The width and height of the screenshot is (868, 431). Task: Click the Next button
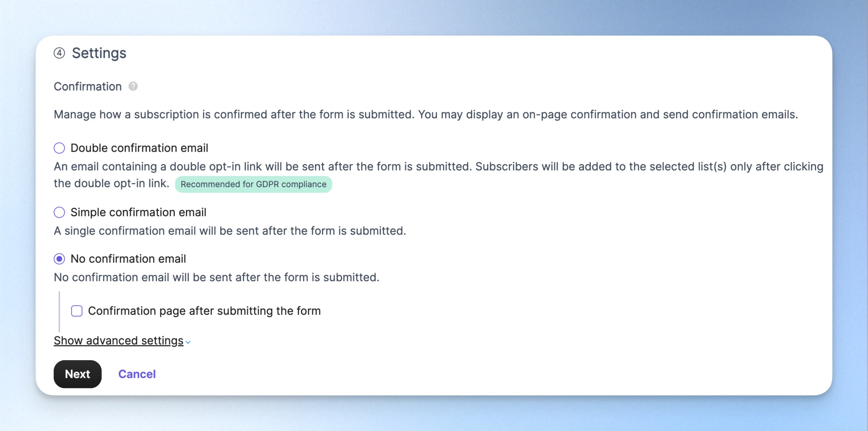tap(78, 374)
